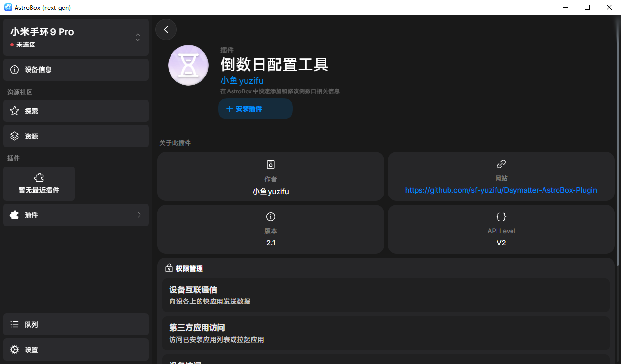
Task: Open the 设备信息 page
Action: tap(76, 70)
